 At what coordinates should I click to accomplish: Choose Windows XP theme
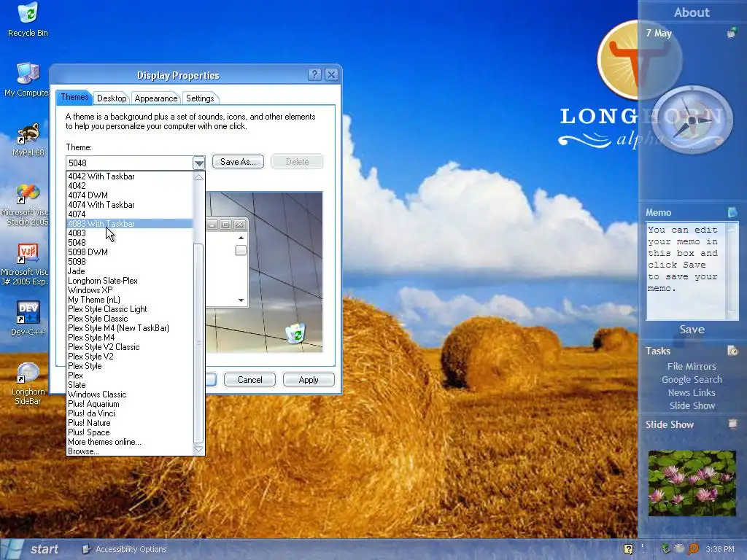[x=130, y=290]
